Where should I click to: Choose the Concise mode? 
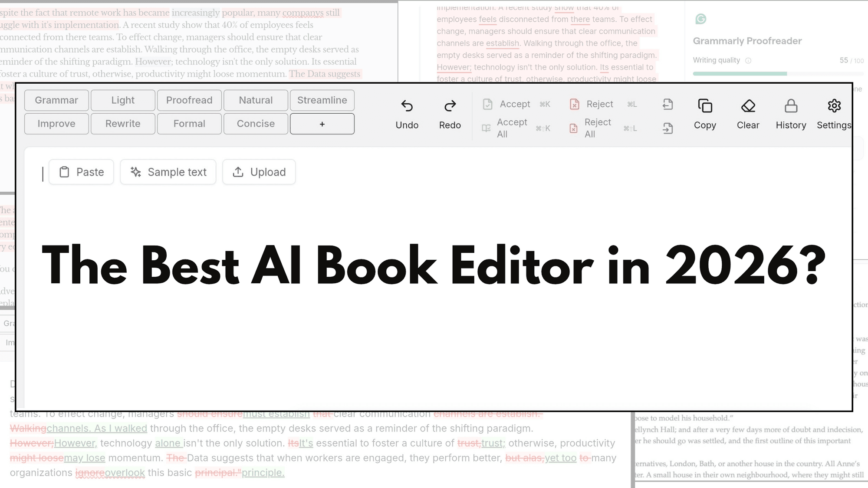[x=256, y=124]
